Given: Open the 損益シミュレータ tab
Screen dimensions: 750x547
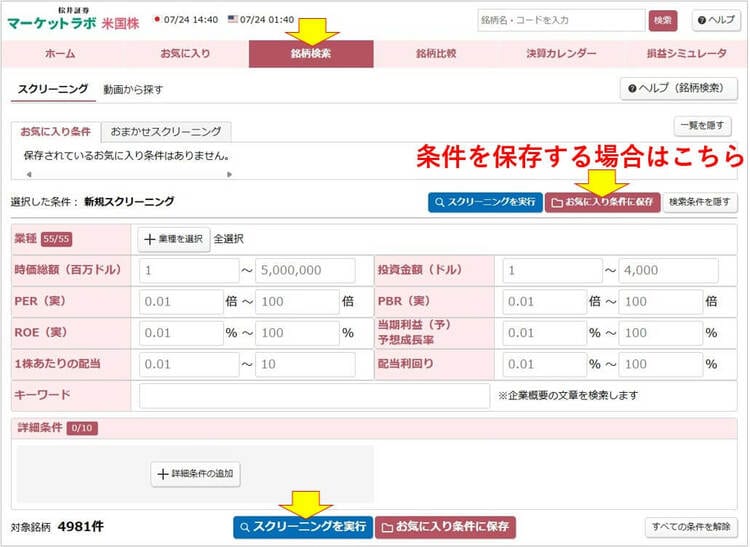Looking at the screenshot, I should click(x=686, y=54).
